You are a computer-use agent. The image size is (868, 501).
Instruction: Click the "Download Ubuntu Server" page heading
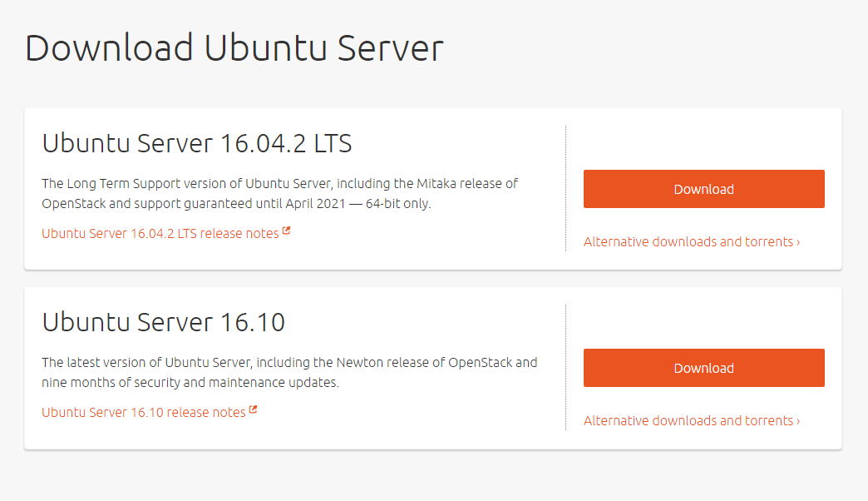234,48
